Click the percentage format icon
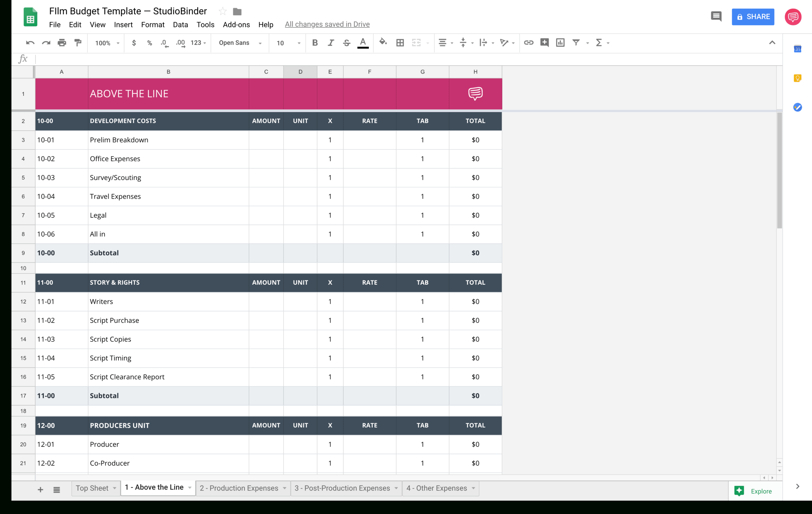This screenshot has height=514, width=812. coord(147,42)
